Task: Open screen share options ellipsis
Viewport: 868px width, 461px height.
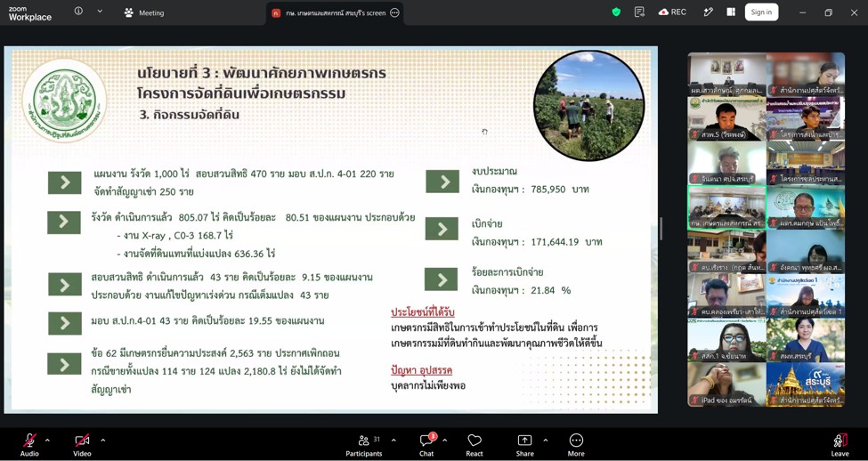Action: click(394, 12)
